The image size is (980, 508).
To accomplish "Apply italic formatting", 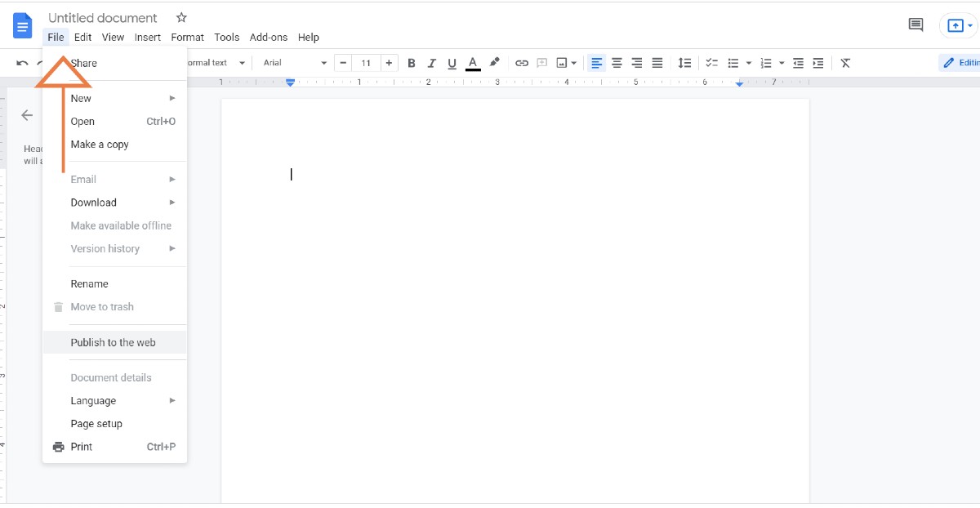I will tap(432, 62).
